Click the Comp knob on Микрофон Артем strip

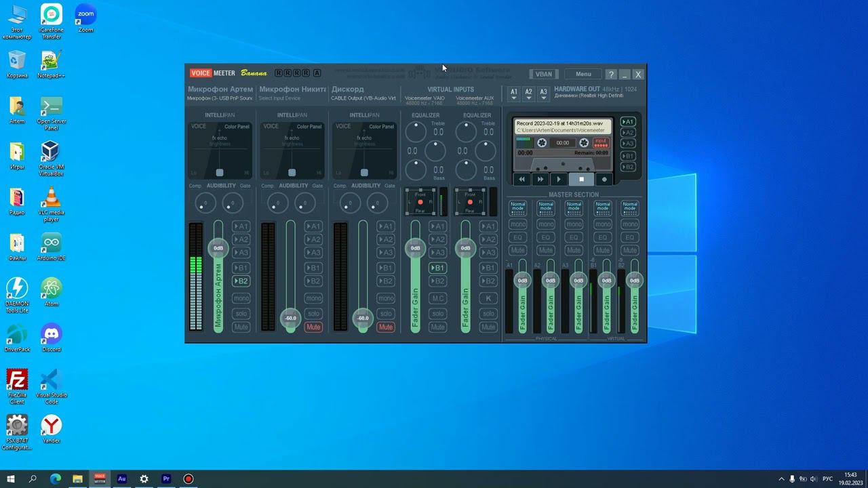tap(205, 202)
